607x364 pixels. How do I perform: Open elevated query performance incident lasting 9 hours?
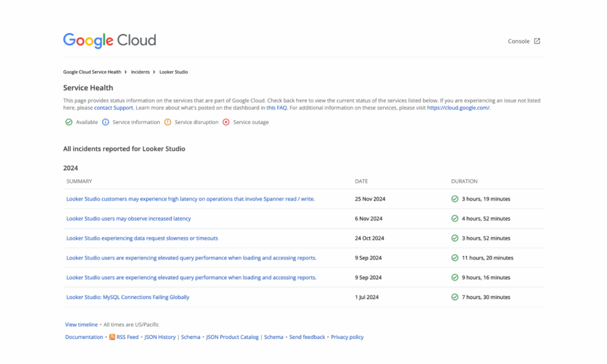[x=191, y=277]
